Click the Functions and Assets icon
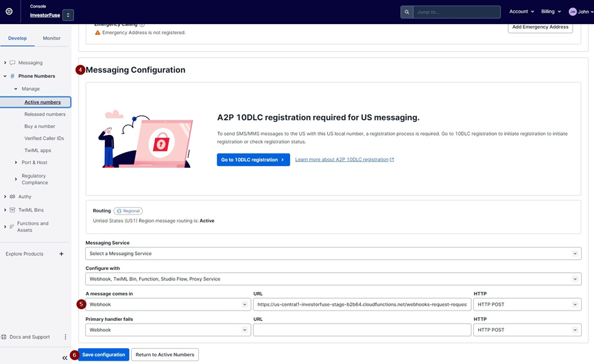 tap(12, 226)
